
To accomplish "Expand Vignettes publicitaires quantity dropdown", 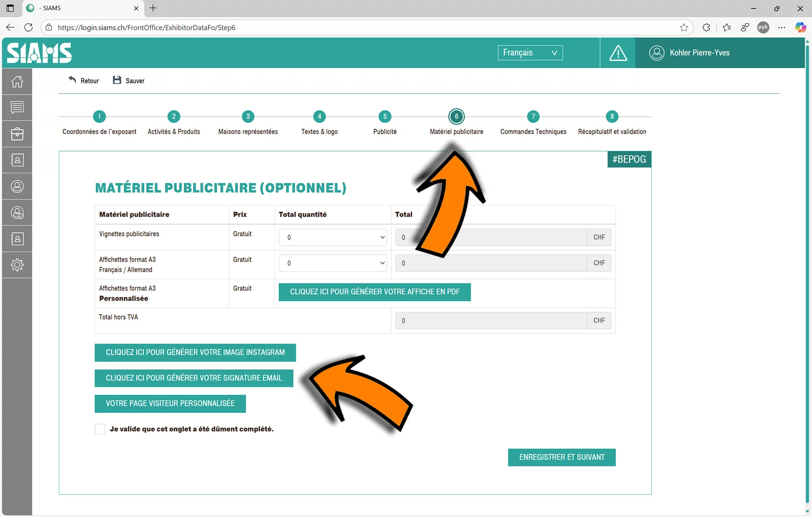I will point(333,238).
